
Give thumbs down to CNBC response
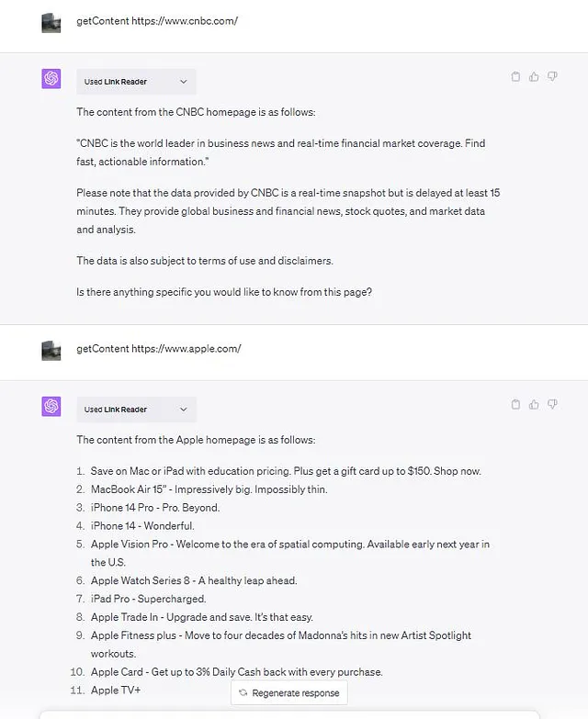click(552, 76)
